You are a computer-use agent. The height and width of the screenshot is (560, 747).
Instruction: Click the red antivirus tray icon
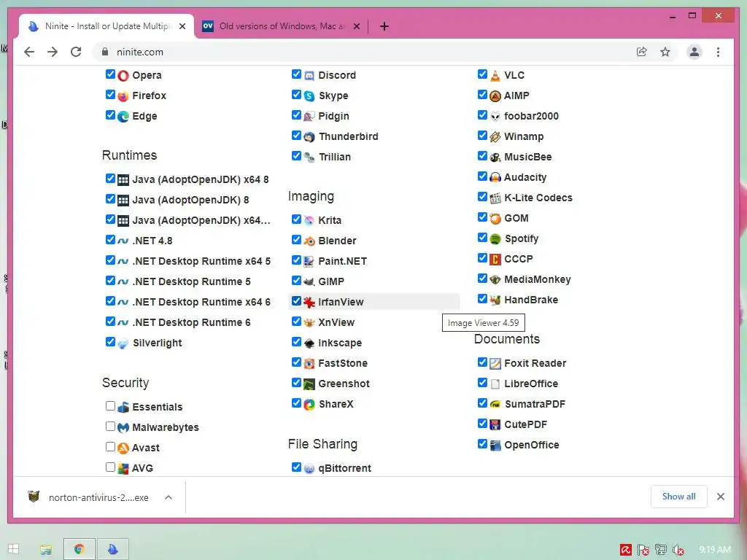[x=625, y=550]
